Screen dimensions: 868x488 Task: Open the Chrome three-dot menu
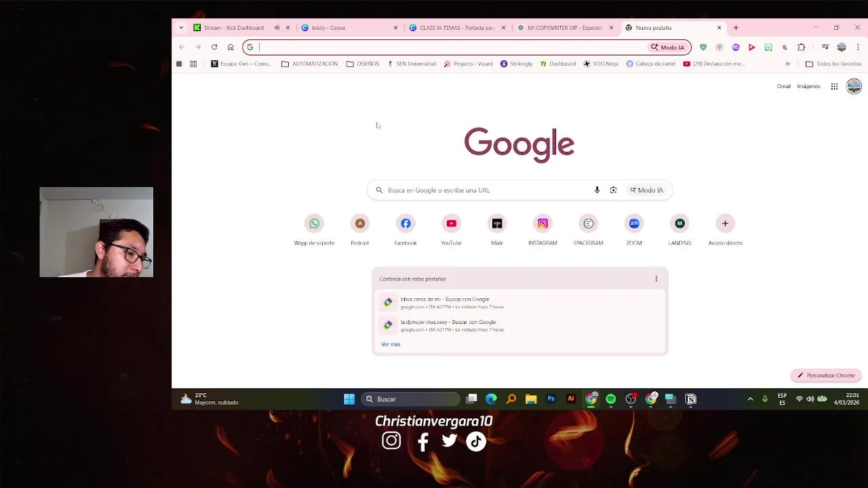(x=858, y=47)
